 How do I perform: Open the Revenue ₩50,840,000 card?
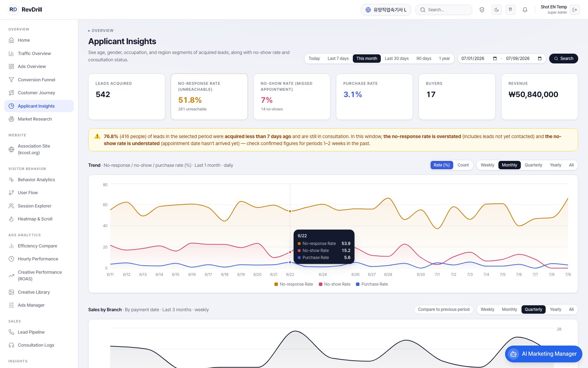point(540,97)
